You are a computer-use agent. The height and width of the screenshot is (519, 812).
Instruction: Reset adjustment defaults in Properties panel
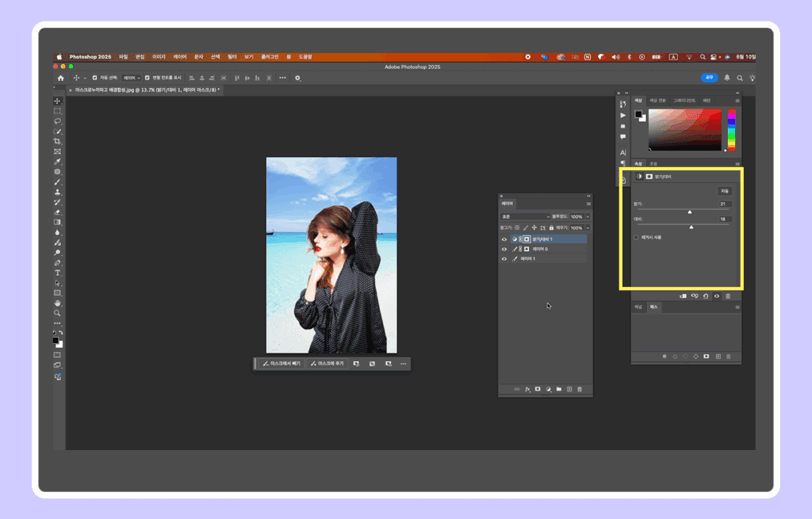pos(705,296)
